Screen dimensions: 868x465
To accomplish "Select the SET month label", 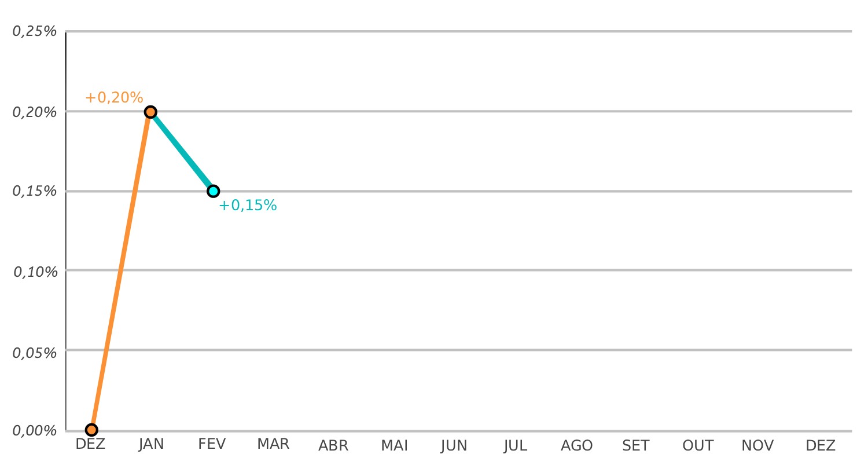I will pyautogui.click(x=636, y=445).
